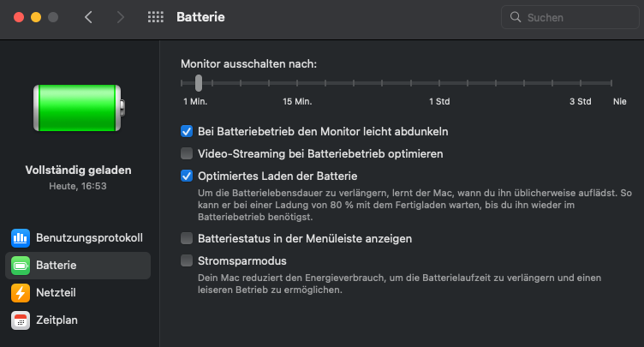Go back with the left arrow

tap(88, 17)
